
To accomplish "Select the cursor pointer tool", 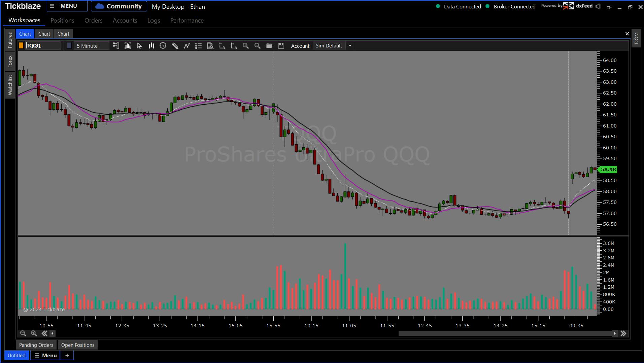I will [139, 46].
